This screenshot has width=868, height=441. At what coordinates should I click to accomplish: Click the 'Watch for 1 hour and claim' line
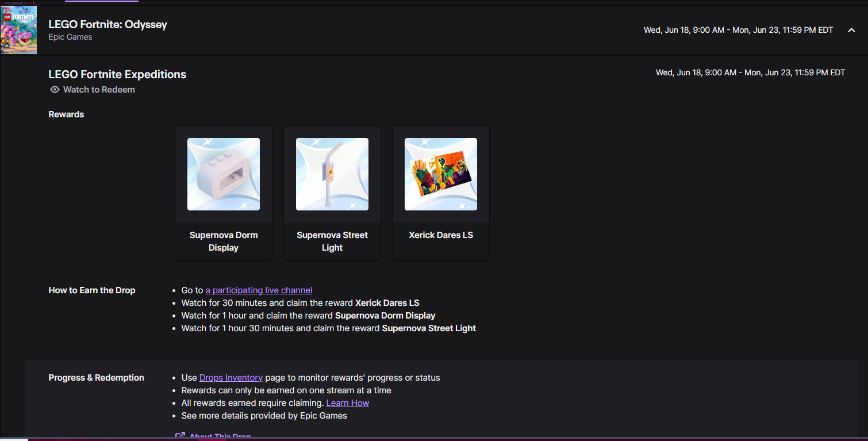pos(308,316)
